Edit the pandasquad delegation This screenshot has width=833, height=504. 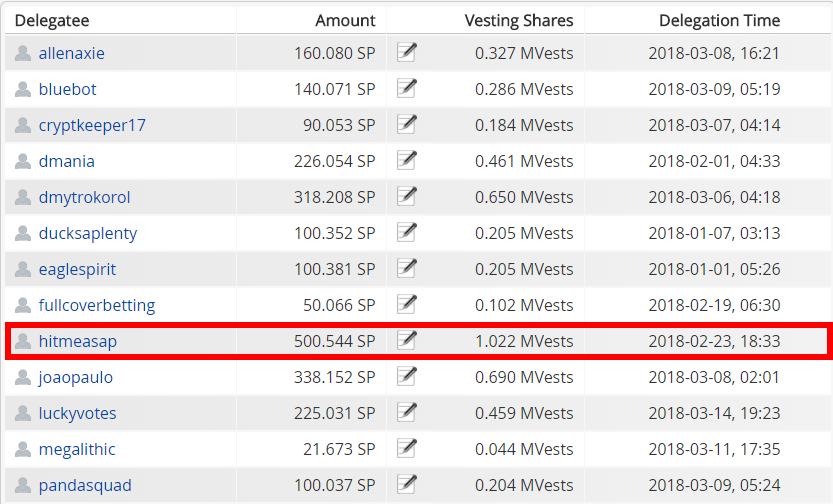(x=406, y=484)
